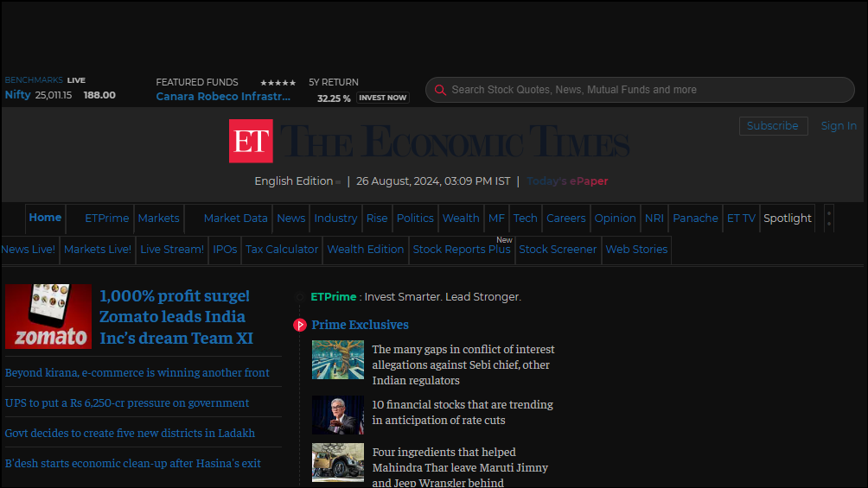Open the Careers menu item
The image size is (868, 488).
[x=565, y=218]
